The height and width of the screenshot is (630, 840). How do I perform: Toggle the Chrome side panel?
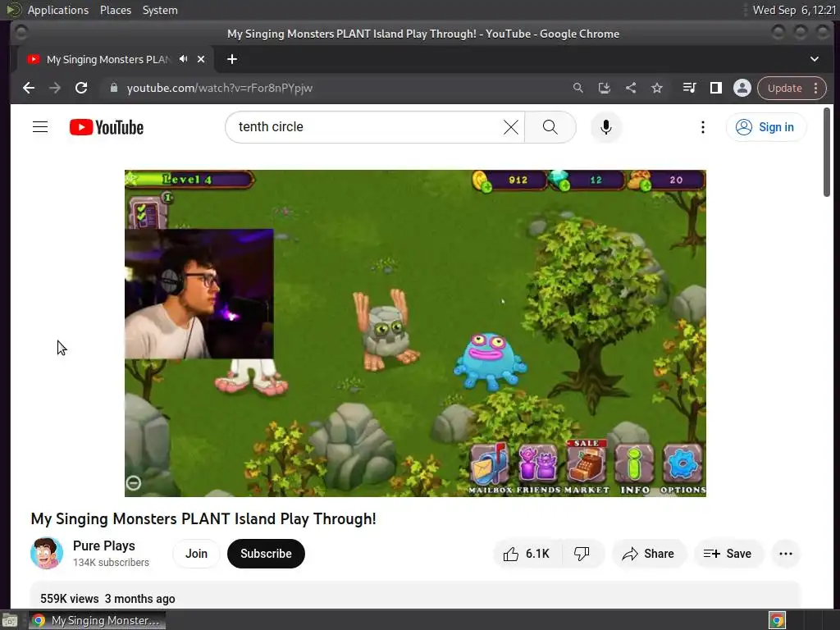(715, 88)
